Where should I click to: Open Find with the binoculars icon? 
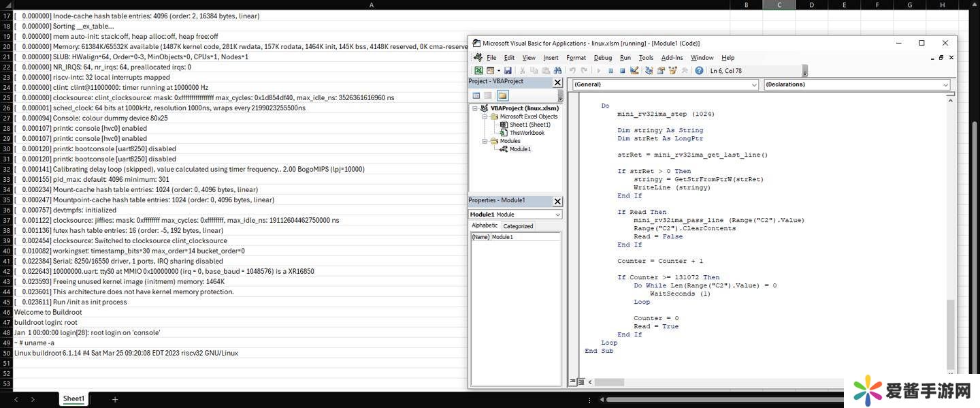click(x=557, y=71)
